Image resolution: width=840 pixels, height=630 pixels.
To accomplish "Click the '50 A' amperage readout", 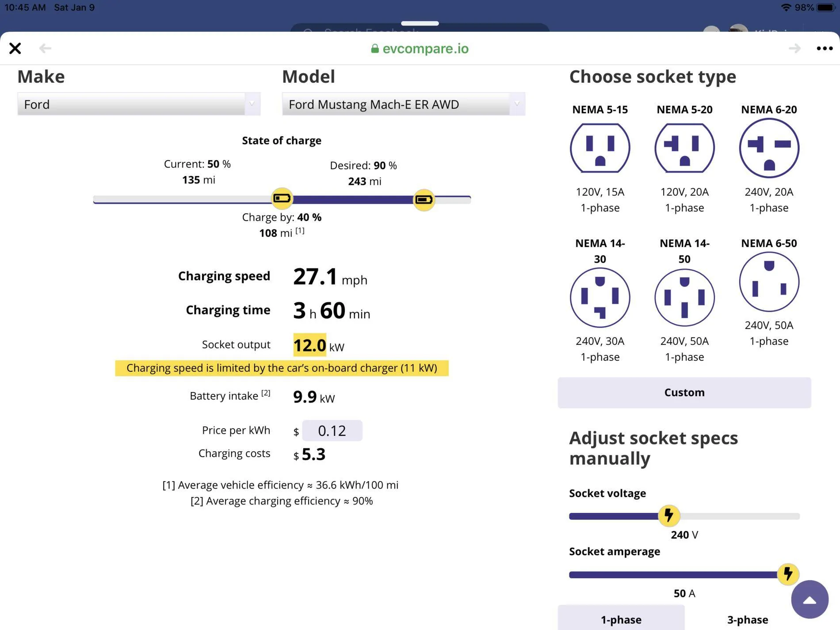I will (684, 593).
